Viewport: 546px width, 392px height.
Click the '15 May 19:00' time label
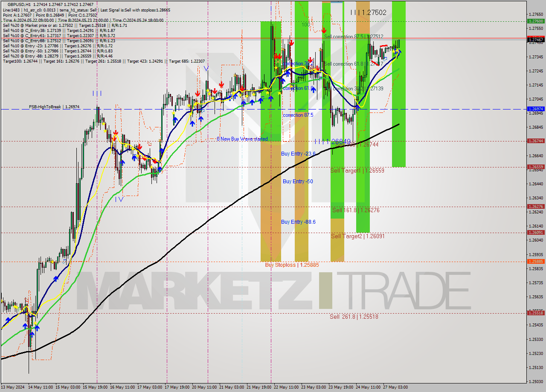pos(95,387)
